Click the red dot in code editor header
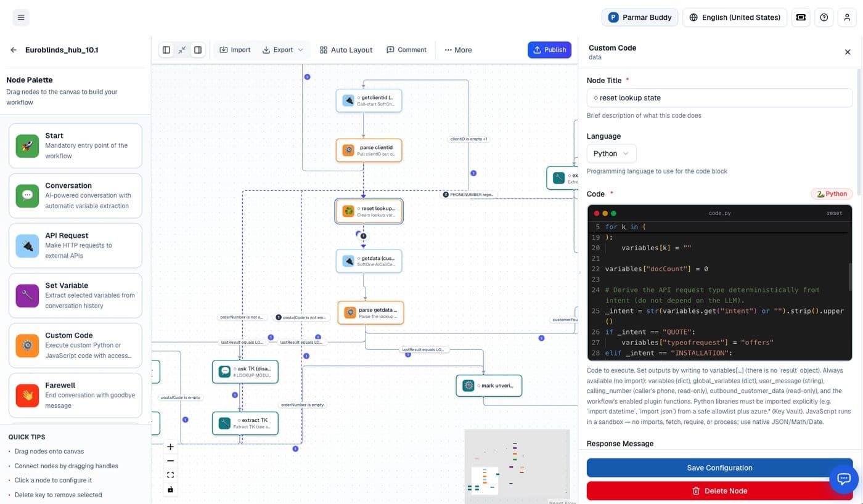 [597, 213]
